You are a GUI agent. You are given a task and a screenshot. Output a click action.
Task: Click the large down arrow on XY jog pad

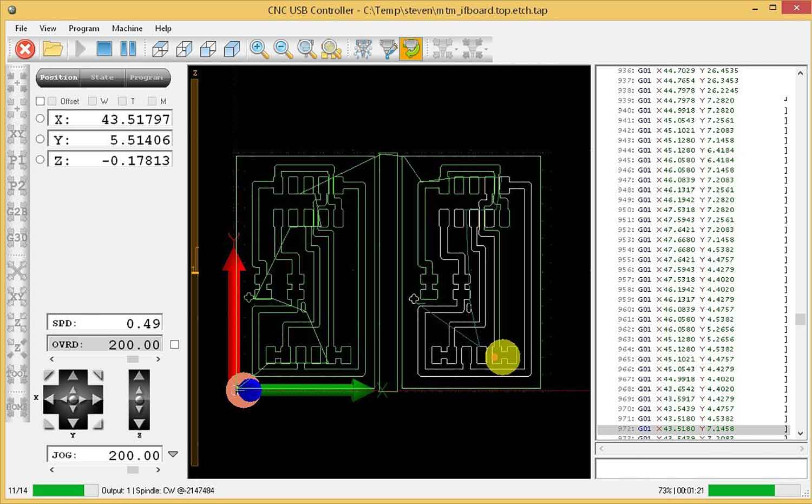coord(73,423)
